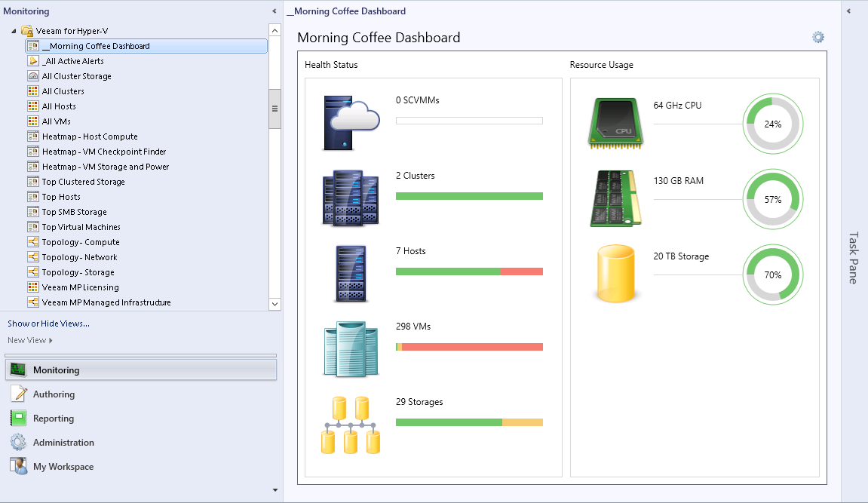The image size is (868, 503).
Task: Click the 24% CPU usage gauge
Action: 773,124
